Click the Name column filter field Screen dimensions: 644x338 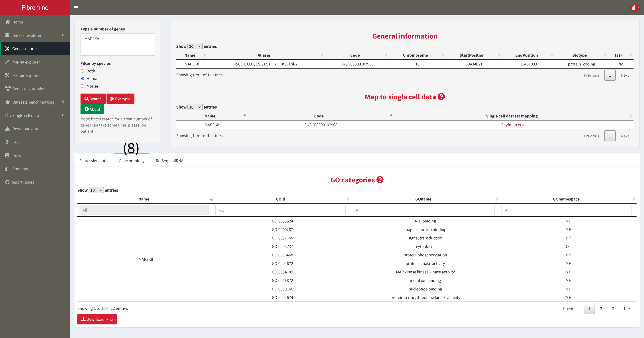coord(144,210)
